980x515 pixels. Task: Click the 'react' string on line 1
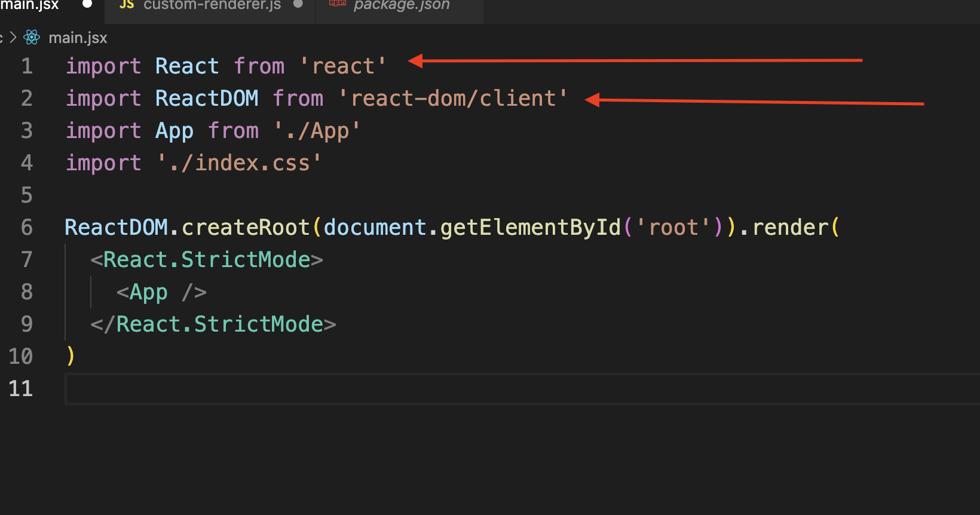click(343, 66)
